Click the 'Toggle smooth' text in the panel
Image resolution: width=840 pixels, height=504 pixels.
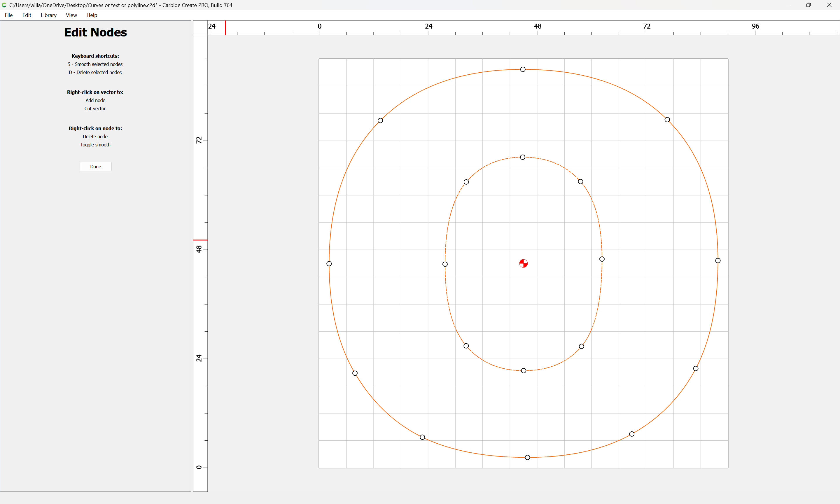pos(95,145)
